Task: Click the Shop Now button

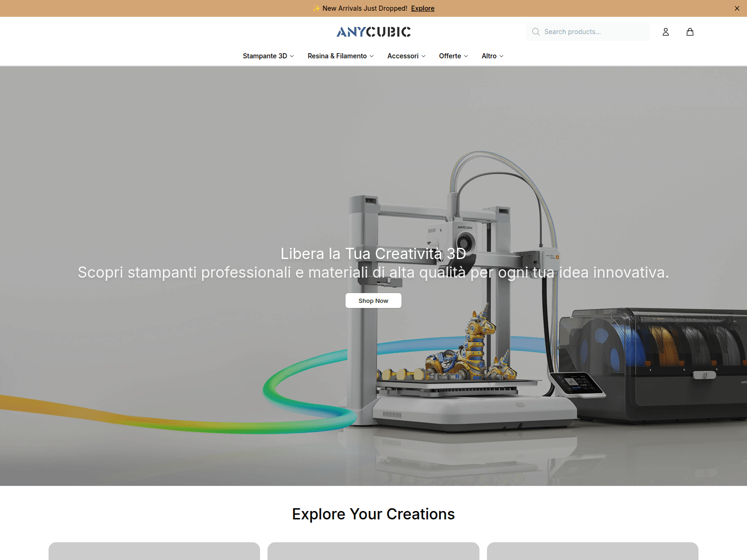Action: [373, 301]
